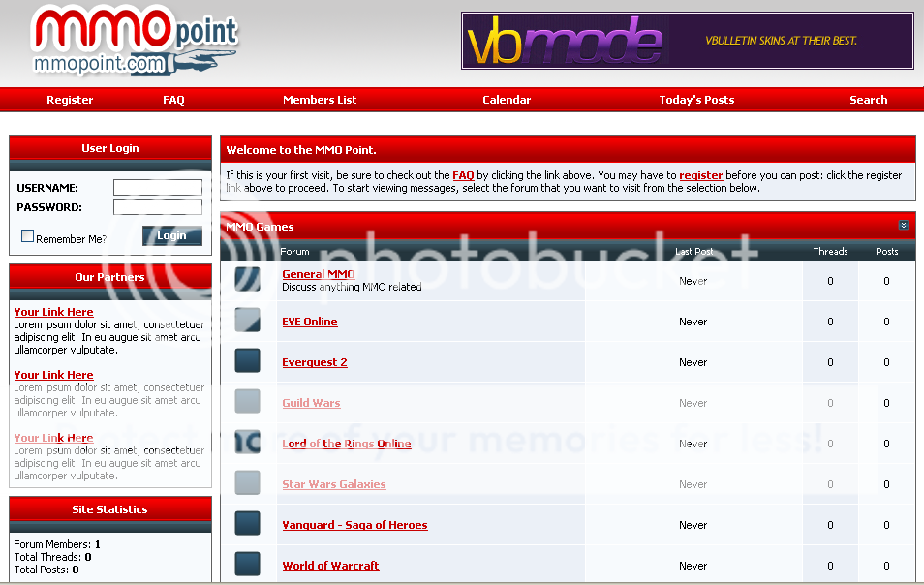Click the Star Wars Galaxies status icon

(x=248, y=482)
